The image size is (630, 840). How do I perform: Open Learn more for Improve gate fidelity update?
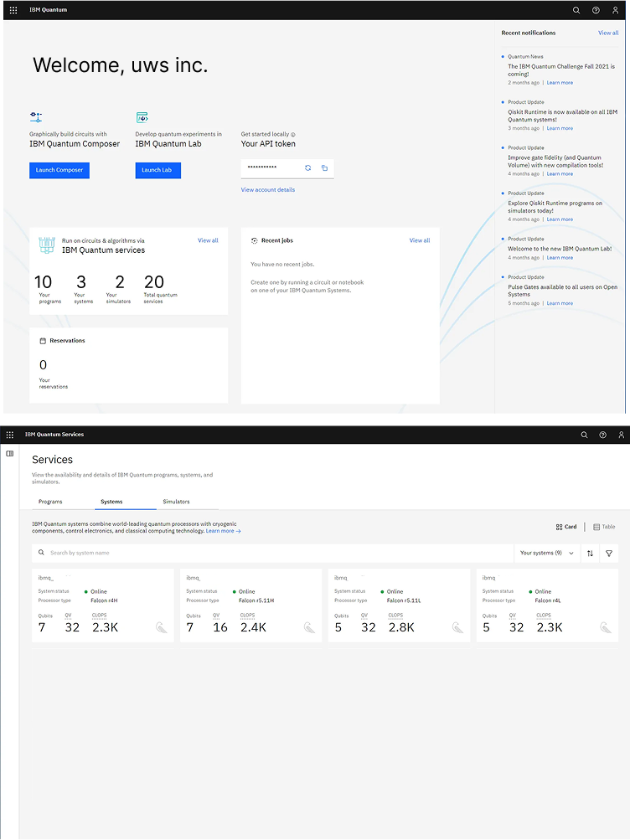click(560, 173)
